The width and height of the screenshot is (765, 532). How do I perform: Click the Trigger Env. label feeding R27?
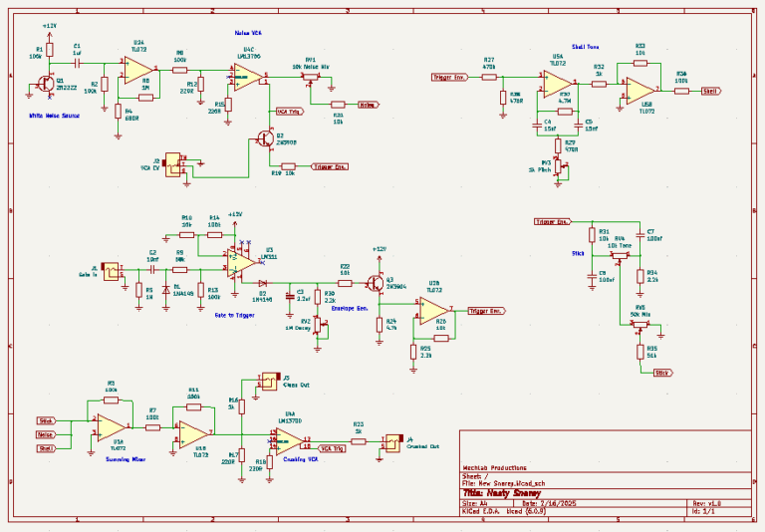coord(448,77)
